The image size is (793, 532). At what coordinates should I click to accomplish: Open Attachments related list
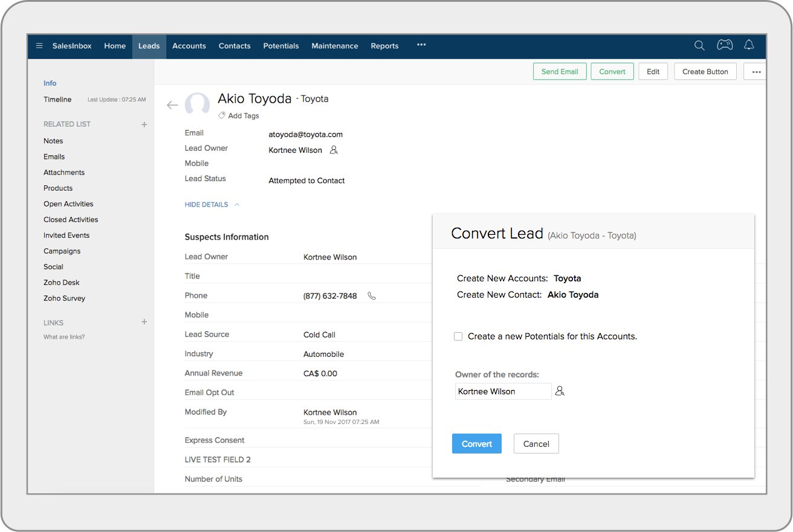tap(64, 172)
